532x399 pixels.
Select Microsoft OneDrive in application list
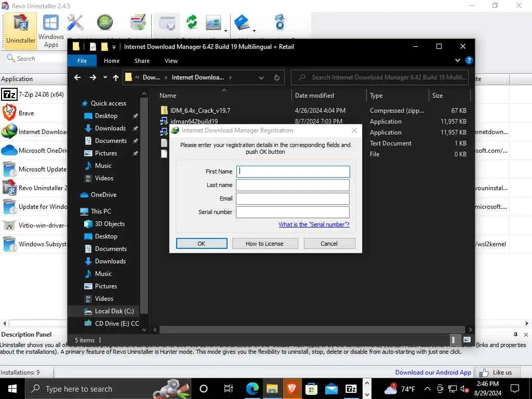coord(34,150)
